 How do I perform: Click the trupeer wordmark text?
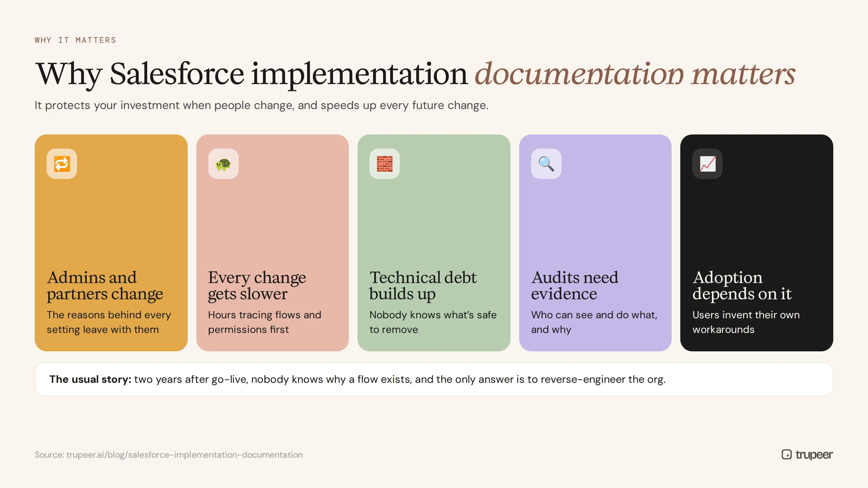coord(814,455)
